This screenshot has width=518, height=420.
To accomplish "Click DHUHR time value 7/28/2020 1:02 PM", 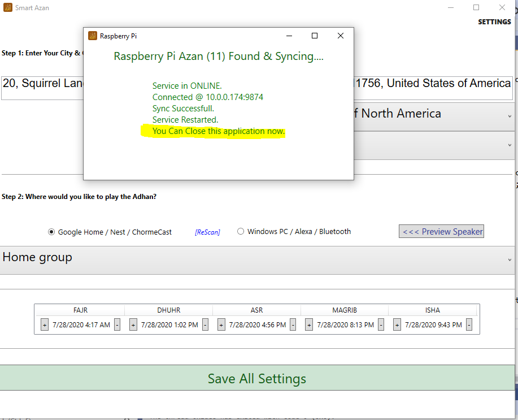I will 169,325.
